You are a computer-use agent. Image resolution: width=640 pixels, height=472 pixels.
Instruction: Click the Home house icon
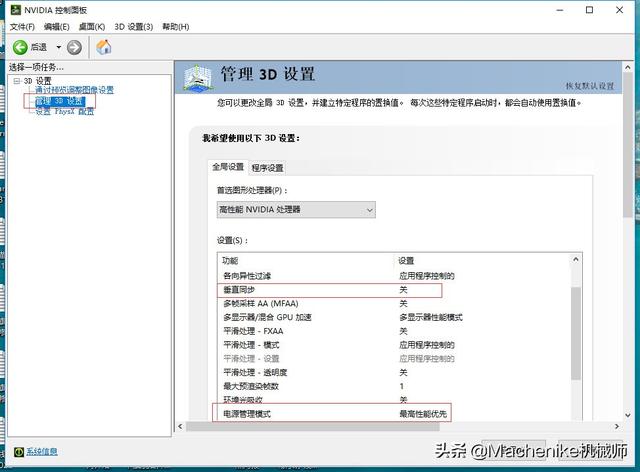coord(104,47)
